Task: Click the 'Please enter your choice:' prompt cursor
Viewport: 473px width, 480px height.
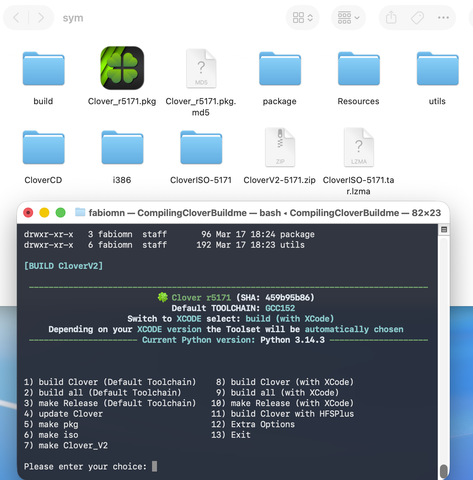Action: coord(154,466)
